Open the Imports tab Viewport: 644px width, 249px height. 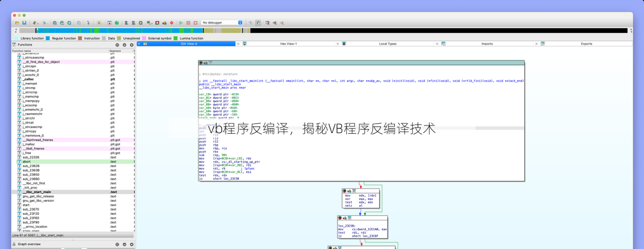pyautogui.click(x=487, y=44)
